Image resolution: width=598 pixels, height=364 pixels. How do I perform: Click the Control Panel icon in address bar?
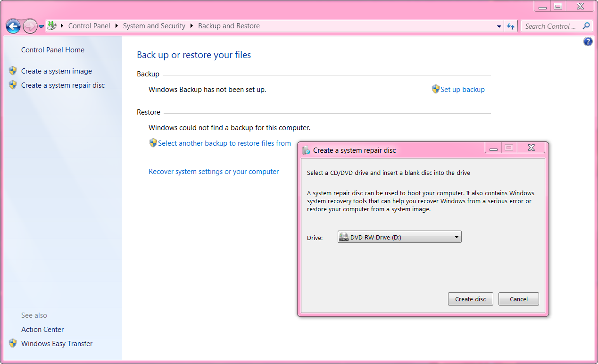tap(52, 26)
